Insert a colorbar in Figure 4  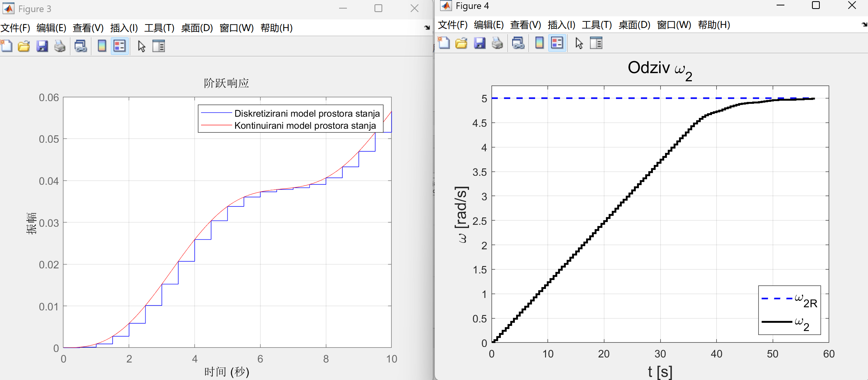click(539, 43)
